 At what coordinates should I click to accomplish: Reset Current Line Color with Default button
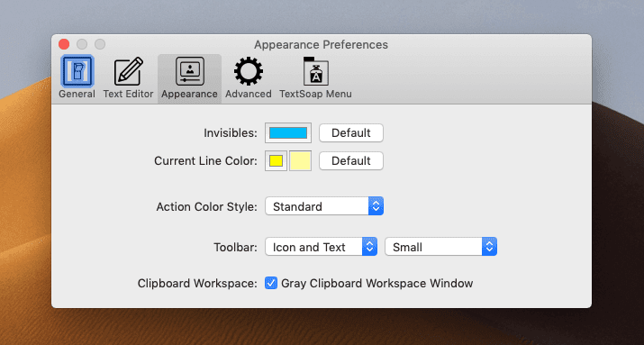pyautogui.click(x=351, y=161)
